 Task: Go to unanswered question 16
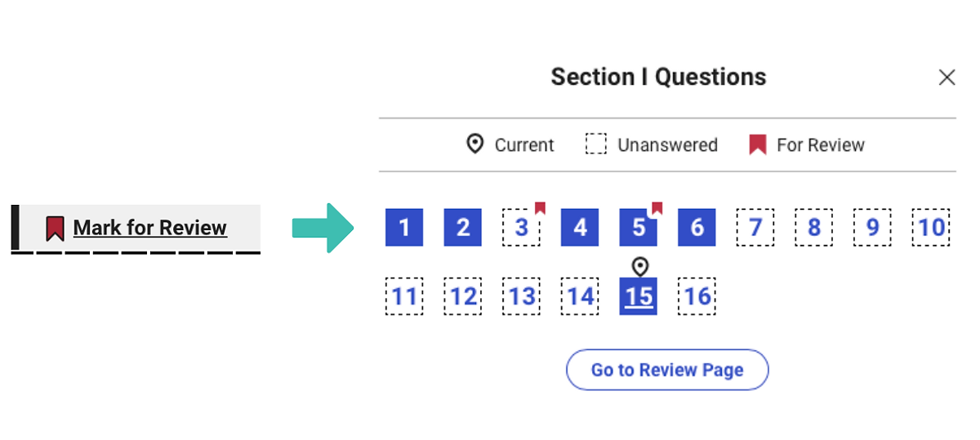(x=697, y=296)
